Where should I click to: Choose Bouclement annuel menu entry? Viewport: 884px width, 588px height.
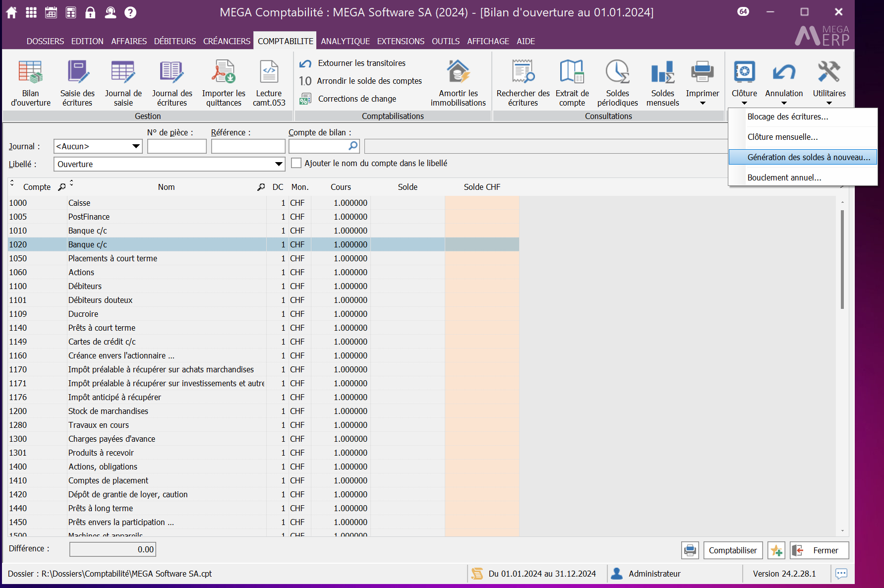(784, 177)
